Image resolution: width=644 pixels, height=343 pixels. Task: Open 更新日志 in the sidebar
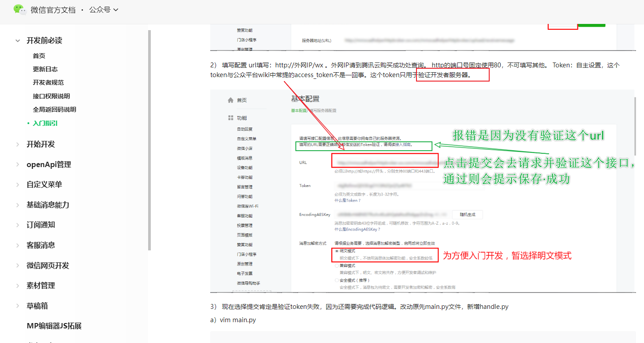[45, 69]
